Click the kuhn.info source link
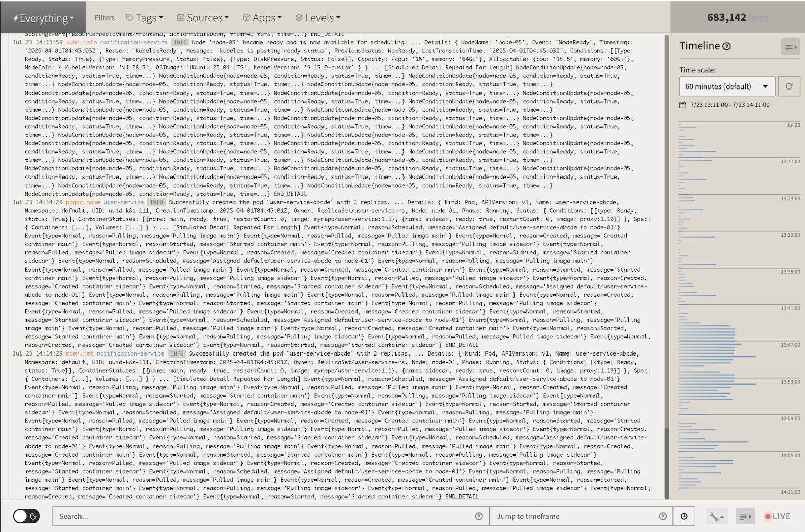 (82, 42)
